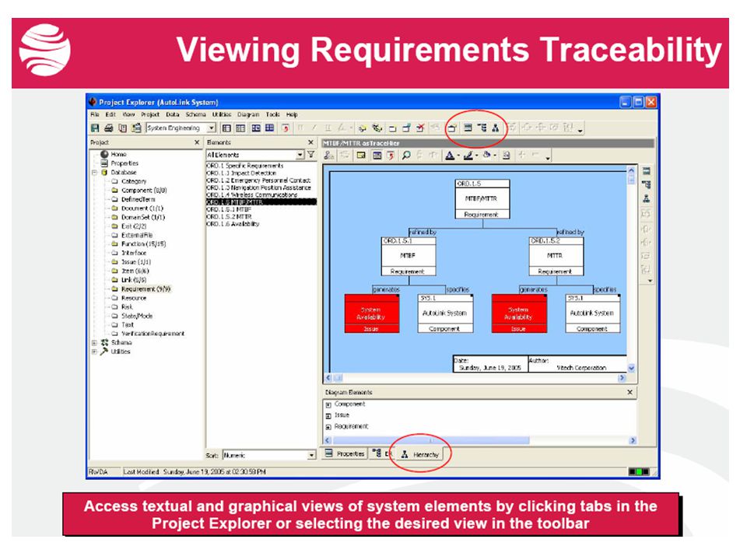
Task: Click the yellow window icon in diagram toolbar
Action: pos(362,156)
